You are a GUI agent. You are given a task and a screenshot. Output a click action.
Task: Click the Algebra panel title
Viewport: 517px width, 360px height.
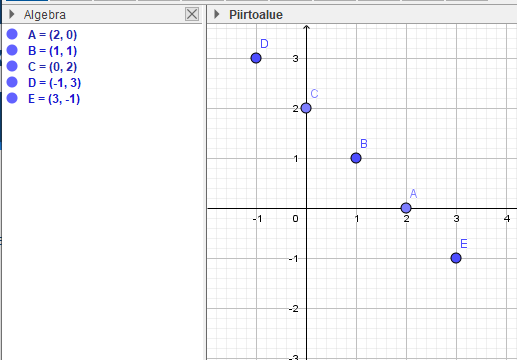point(45,15)
